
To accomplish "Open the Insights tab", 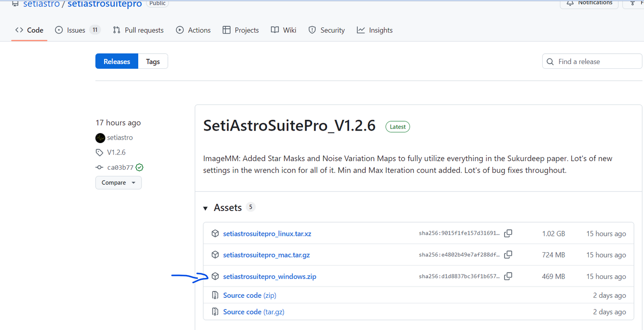I will click(374, 30).
